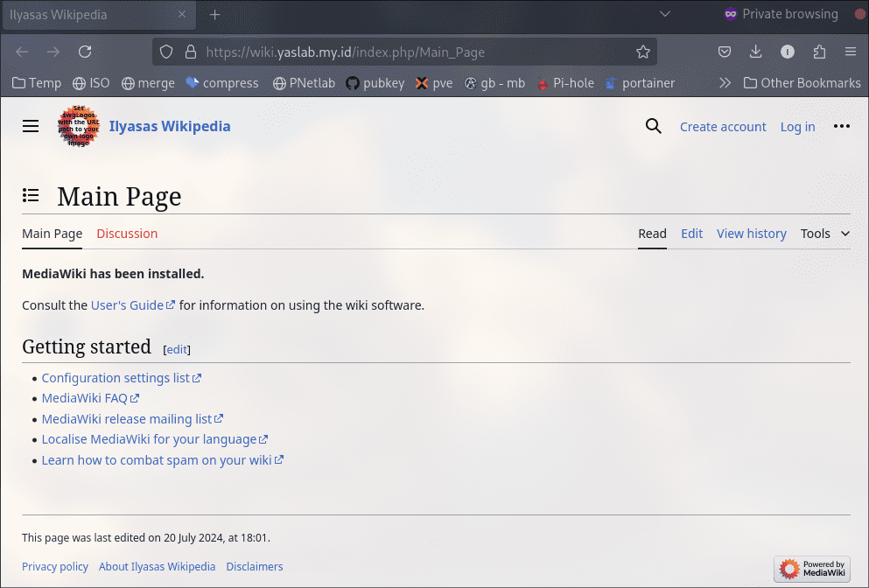This screenshot has height=588, width=869.
Task: Open About Ilyasas Wikipedia footer link
Action: click(157, 566)
